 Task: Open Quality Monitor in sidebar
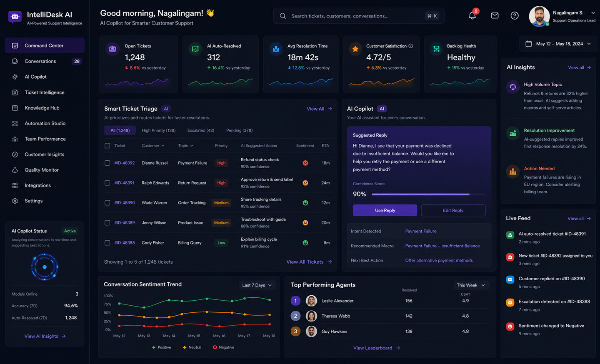pyautogui.click(x=45, y=170)
